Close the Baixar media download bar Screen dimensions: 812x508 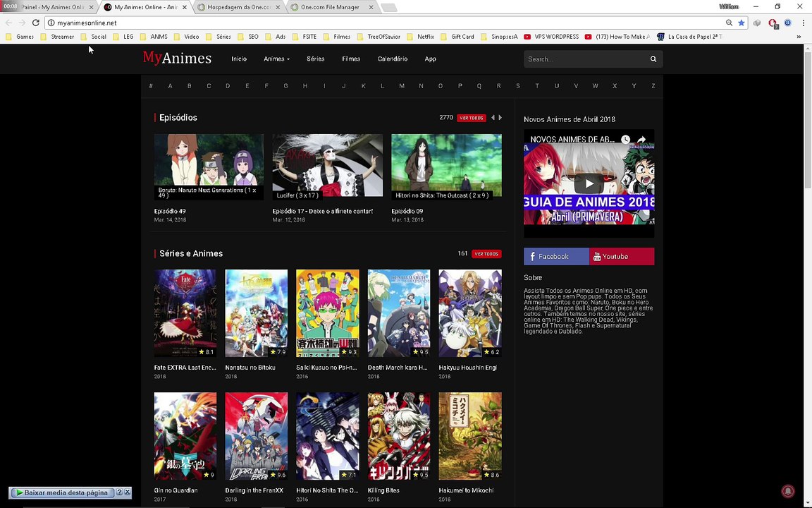[128, 492]
